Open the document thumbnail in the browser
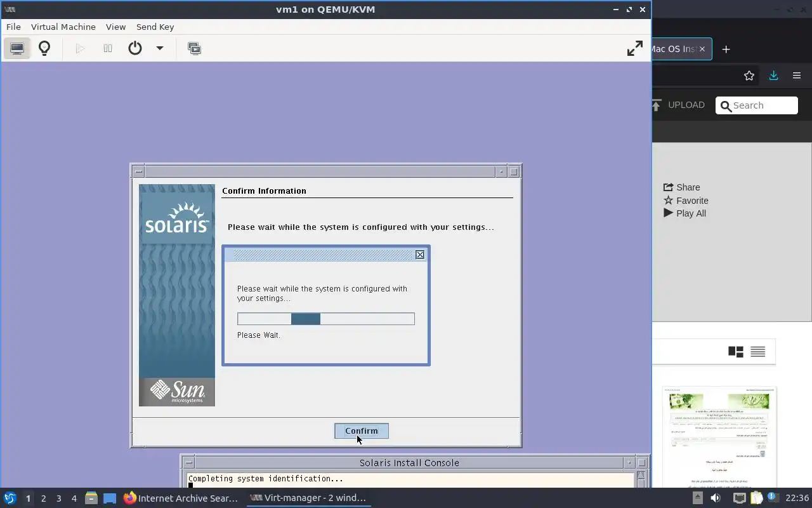 pos(719,437)
